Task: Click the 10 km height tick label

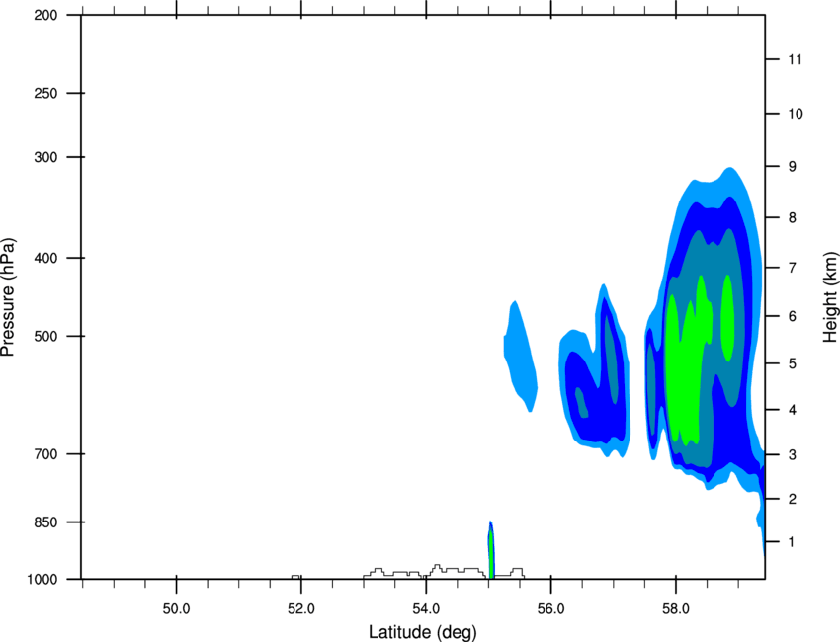Action: click(x=796, y=114)
